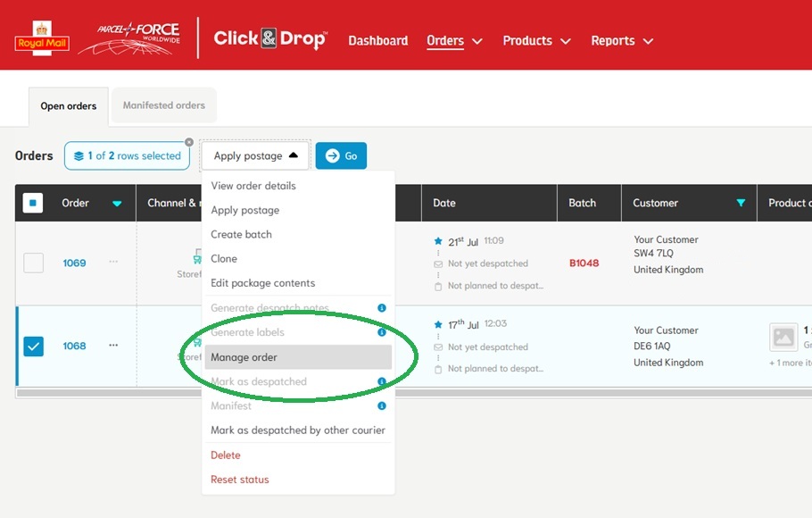The image size is (812, 518).
Task: Click the Go button
Action: [x=341, y=155]
